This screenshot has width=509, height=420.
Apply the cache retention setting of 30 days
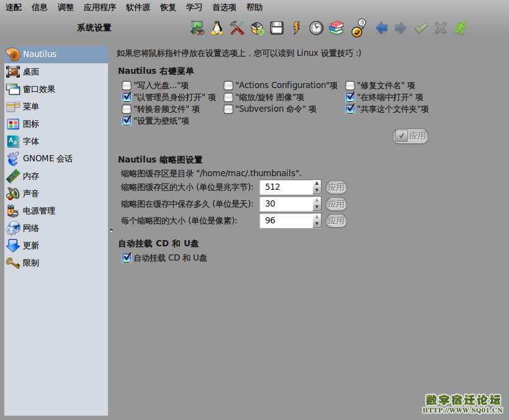click(x=336, y=204)
